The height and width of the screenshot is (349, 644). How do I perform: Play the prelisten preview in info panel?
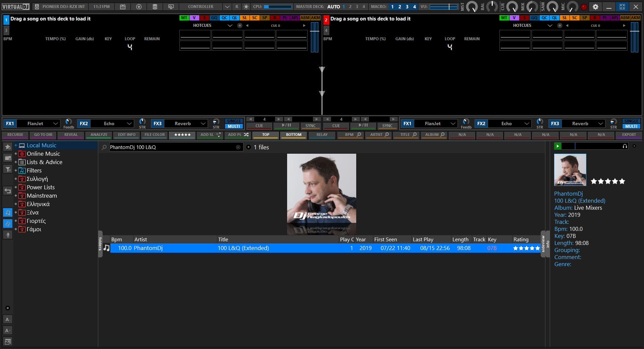pos(558,146)
